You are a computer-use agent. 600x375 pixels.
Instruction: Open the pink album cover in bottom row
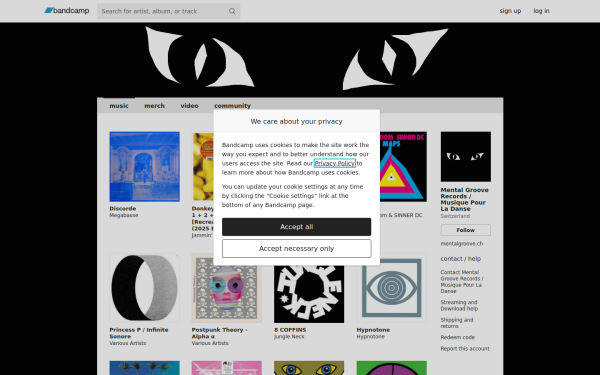coord(227,368)
